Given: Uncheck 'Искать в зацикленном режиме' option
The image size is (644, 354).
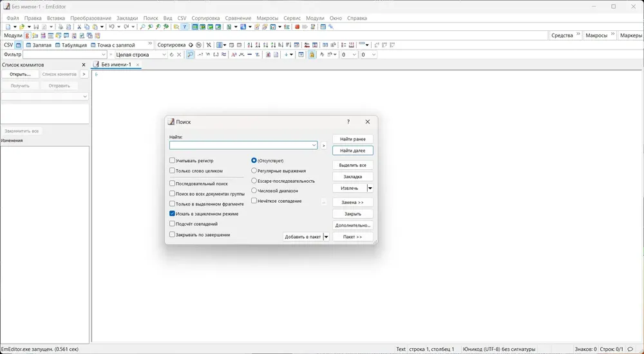Looking at the screenshot, I should point(172,213).
